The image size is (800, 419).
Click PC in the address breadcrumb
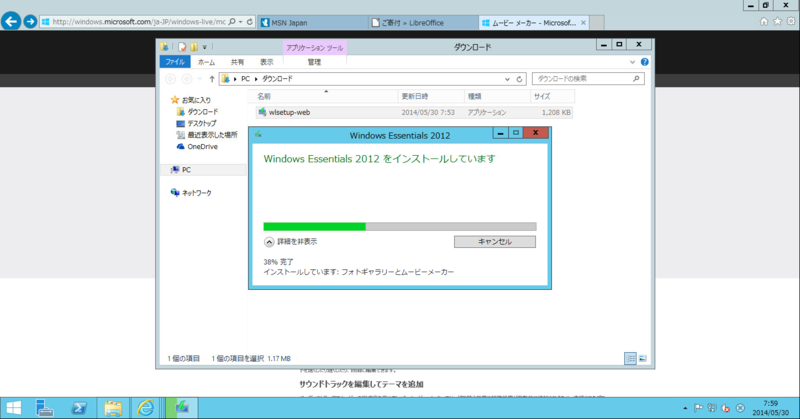[x=245, y=79]
